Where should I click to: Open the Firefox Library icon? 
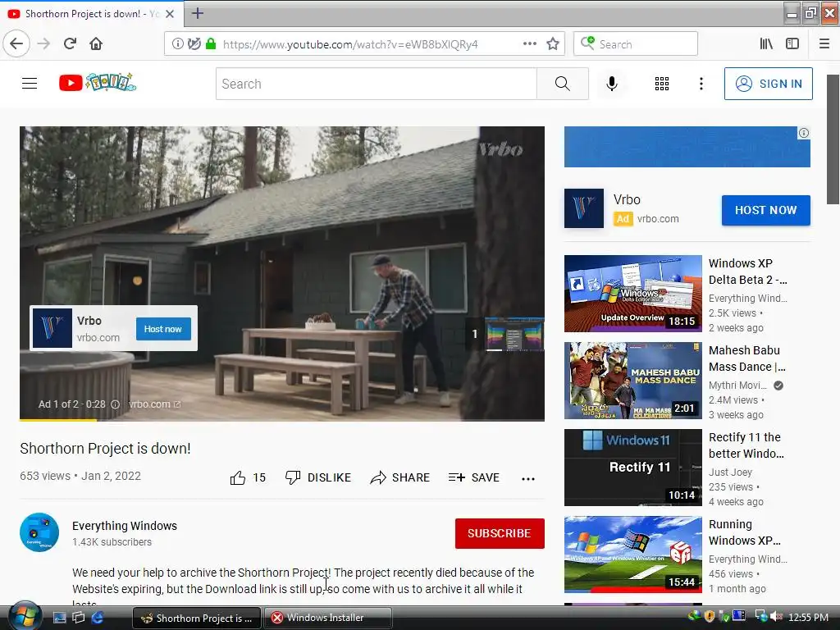766,44
